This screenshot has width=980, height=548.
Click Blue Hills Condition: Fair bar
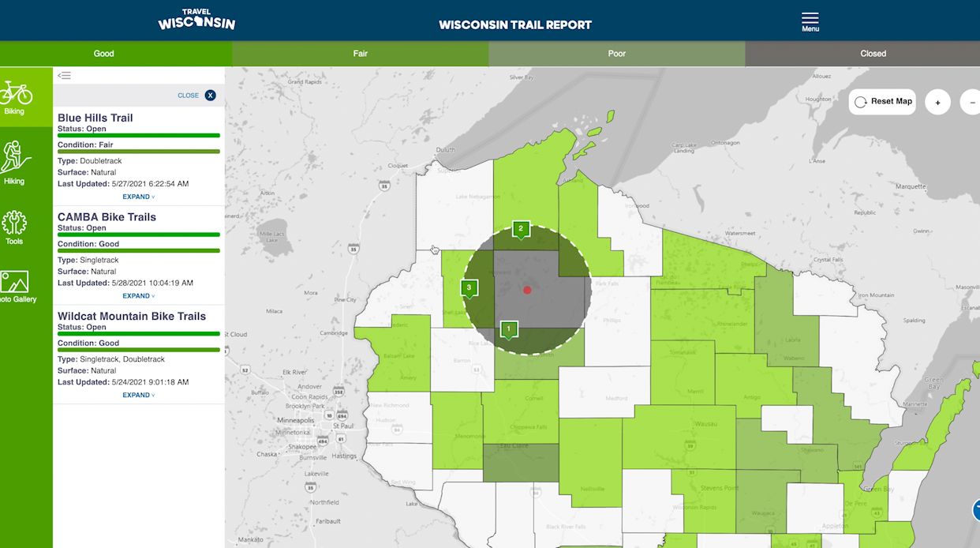139,151
